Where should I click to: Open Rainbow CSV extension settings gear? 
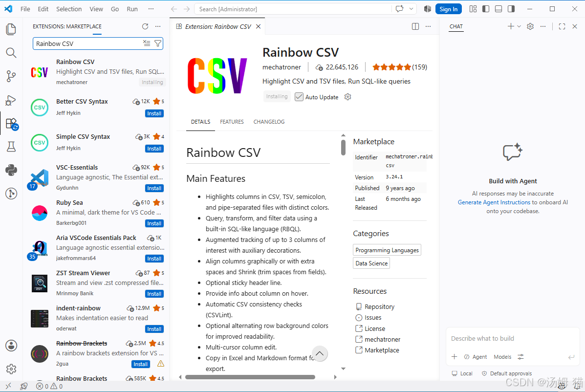[347, 97]
